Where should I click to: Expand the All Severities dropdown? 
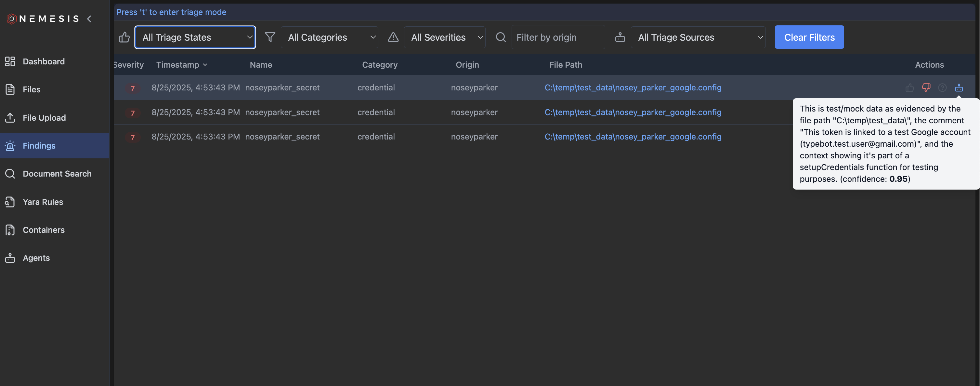pos(444,37)
